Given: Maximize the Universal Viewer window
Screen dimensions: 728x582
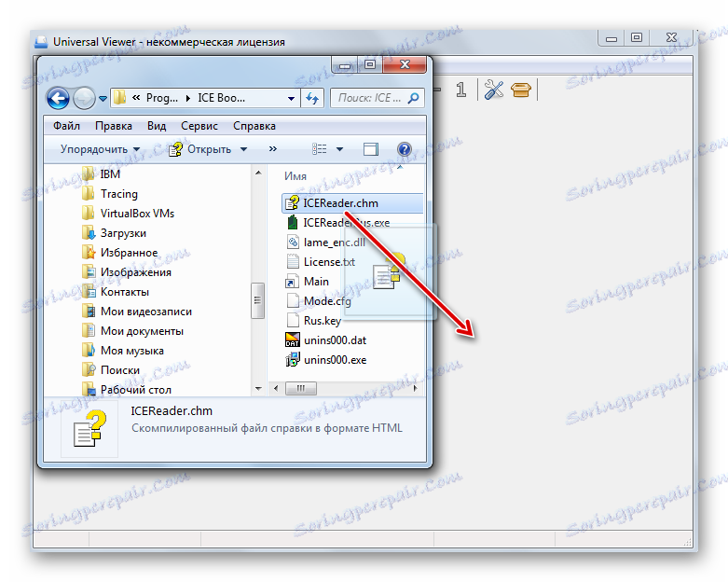Looking at the screenshot, I should [x=637, y=37].
